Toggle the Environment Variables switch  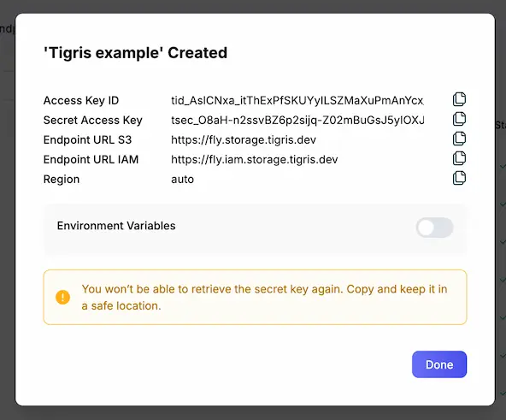(435, 228)
